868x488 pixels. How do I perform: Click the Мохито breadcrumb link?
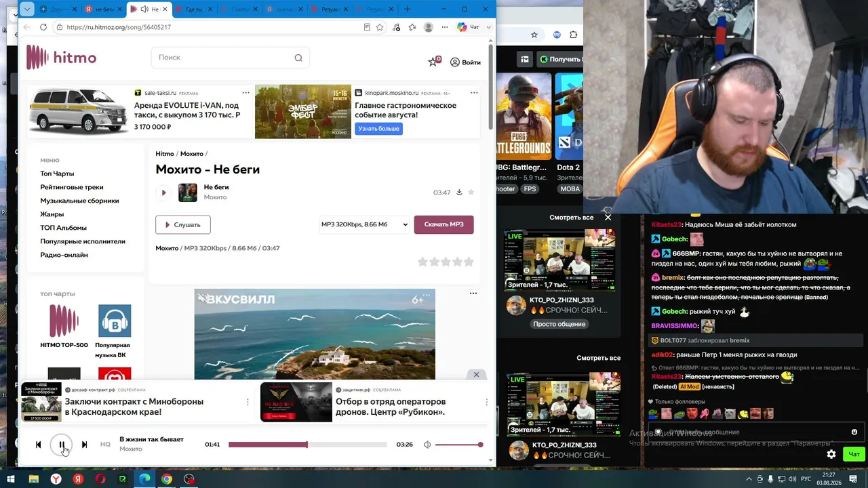pos(192,154)
